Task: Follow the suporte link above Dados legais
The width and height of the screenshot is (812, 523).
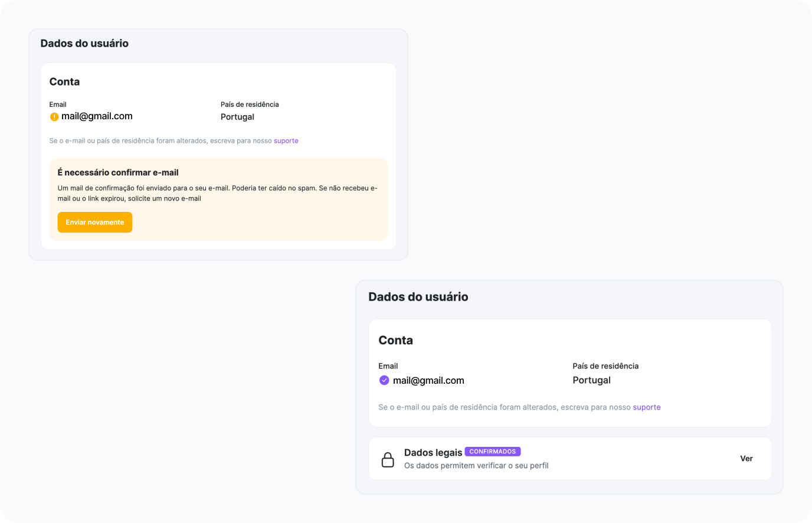Action: [646, 407]
